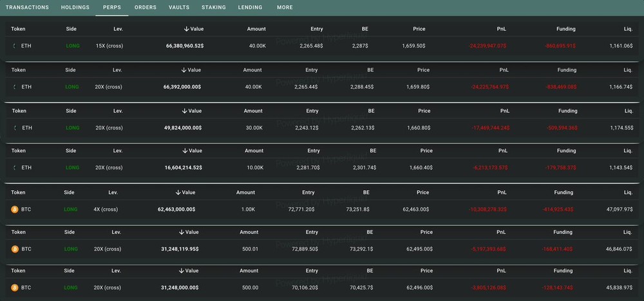Click the entry price 70,106.20$

click(305, 287)
